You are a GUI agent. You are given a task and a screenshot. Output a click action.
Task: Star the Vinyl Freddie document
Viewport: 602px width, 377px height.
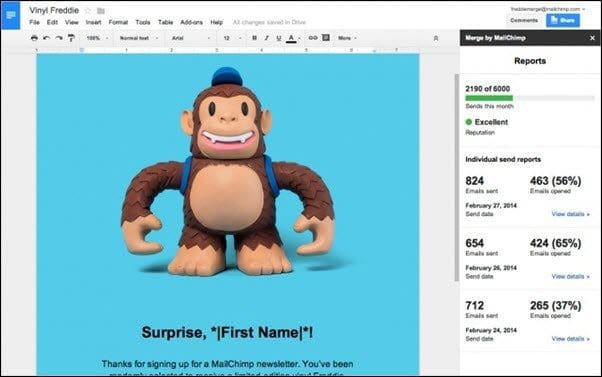[x=88, y=10]
